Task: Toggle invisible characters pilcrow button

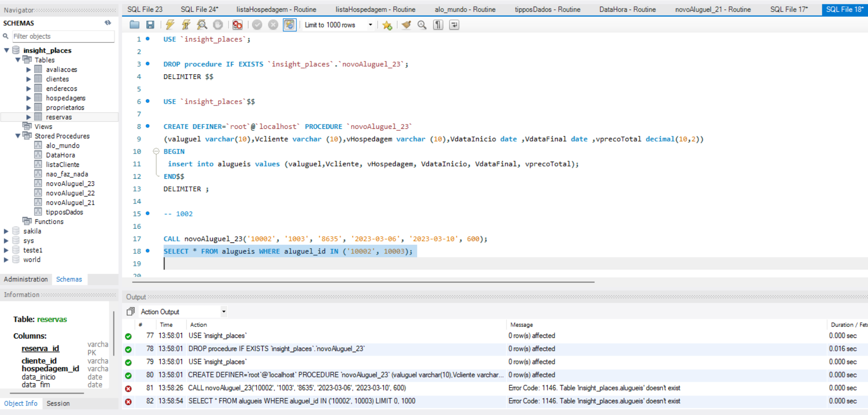Action: pyautogui.click(x=438, y=25)
